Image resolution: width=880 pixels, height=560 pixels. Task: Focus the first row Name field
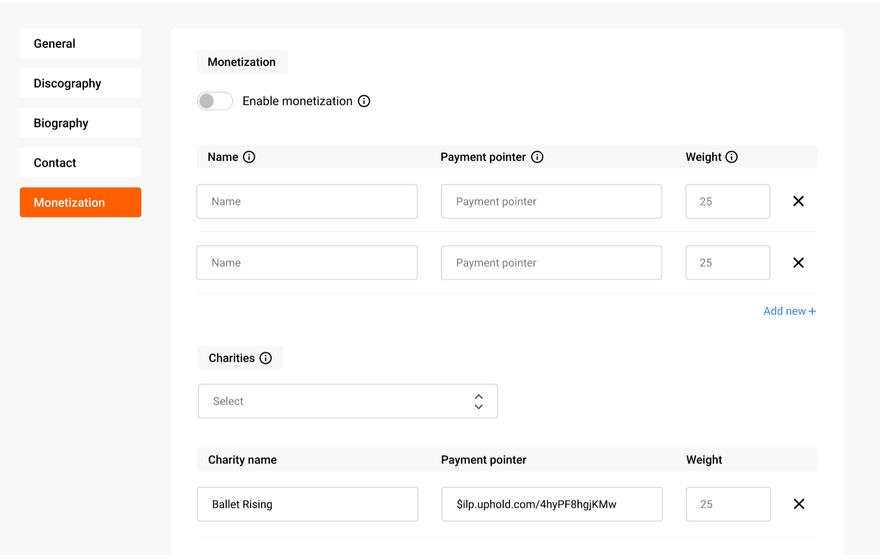point(307,201)
